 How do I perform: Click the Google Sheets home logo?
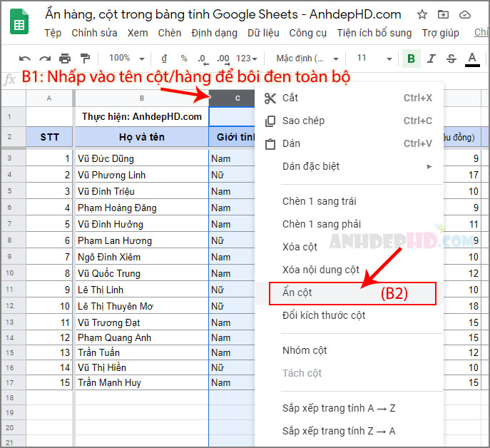tap(19, 21)
